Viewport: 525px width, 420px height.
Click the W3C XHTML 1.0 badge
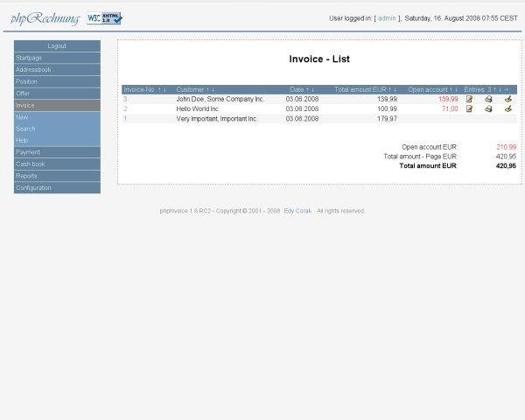tap(105, 17)
